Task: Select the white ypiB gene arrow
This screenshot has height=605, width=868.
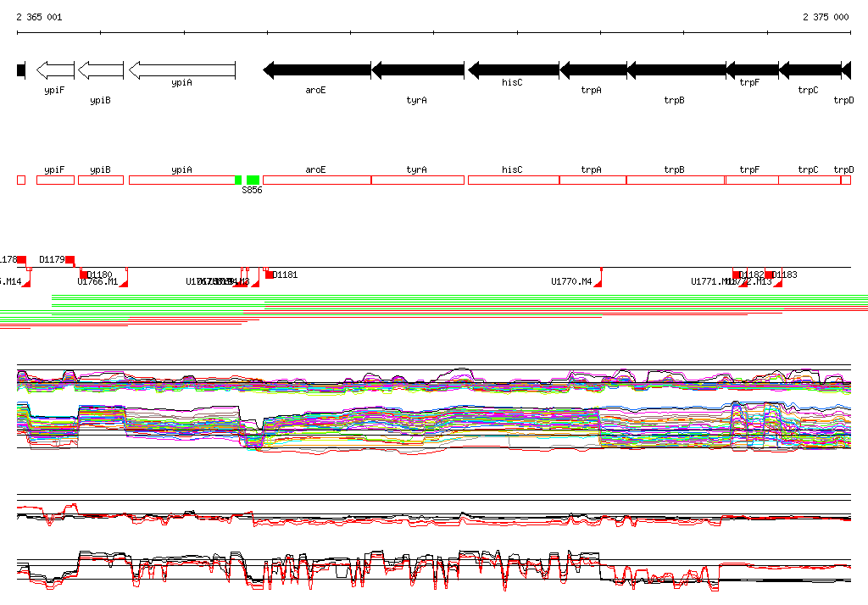Action: [100, 69]
